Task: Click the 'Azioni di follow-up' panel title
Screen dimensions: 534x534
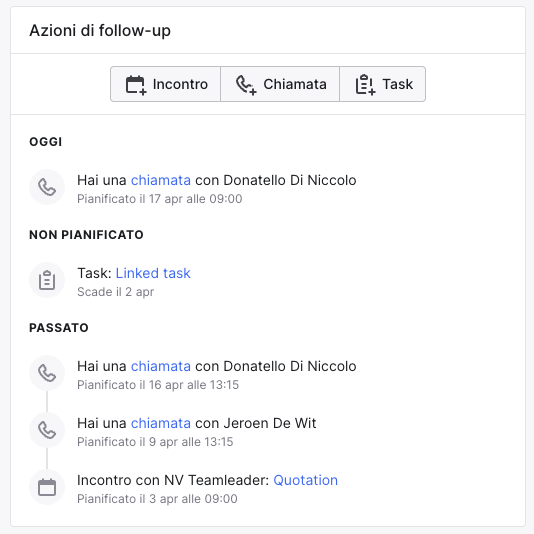Action: point(100,30)
